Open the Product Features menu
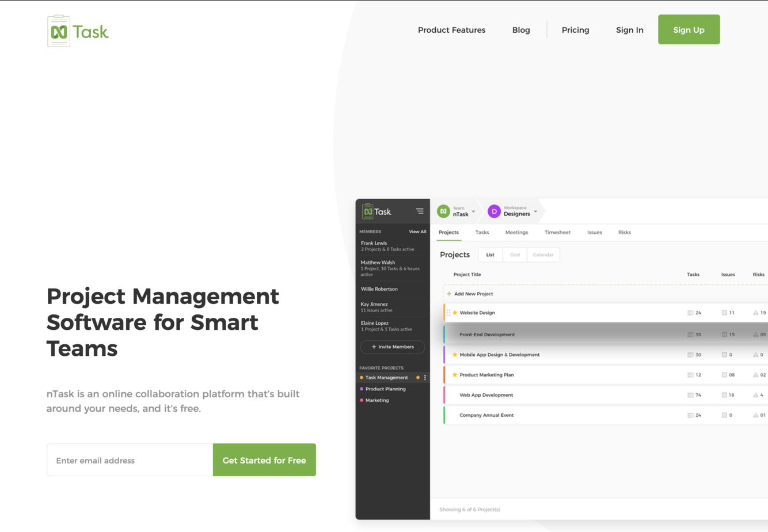 (x=451, y=30)
